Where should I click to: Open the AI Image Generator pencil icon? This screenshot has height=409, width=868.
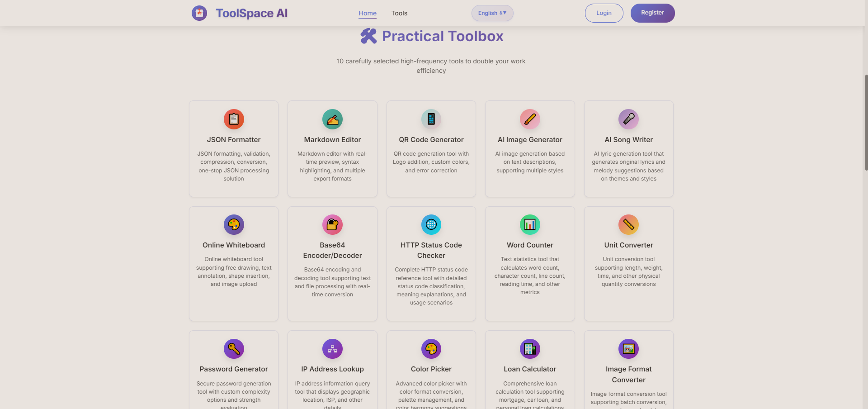pos(529,119)
